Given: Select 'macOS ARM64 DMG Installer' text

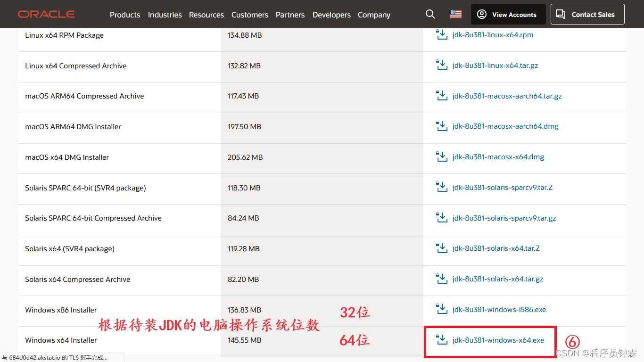Looking at the screenshot, I should [x=73, y=127].
